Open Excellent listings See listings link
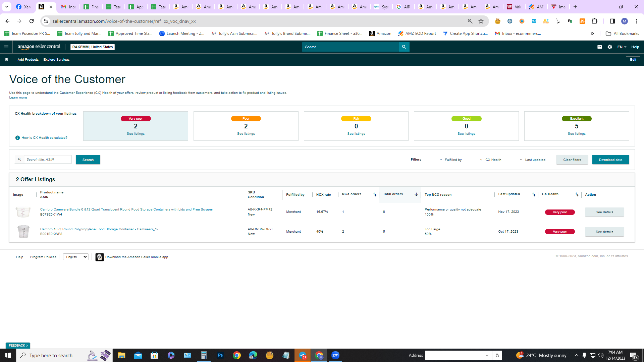 point(577,134)
